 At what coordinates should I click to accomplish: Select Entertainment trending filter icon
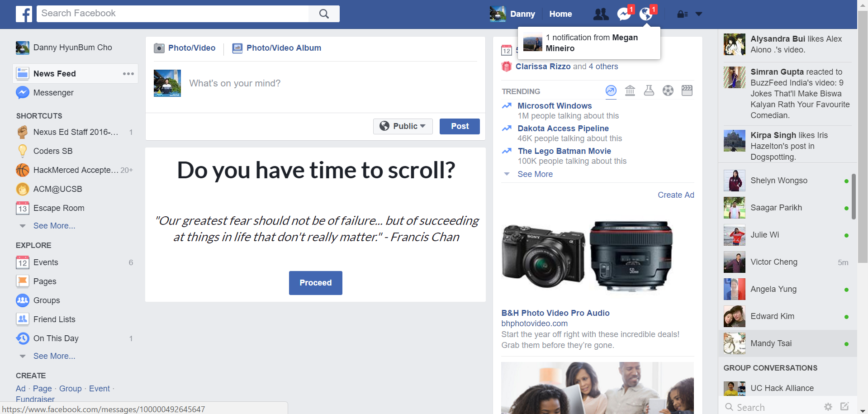coord(687,91)
